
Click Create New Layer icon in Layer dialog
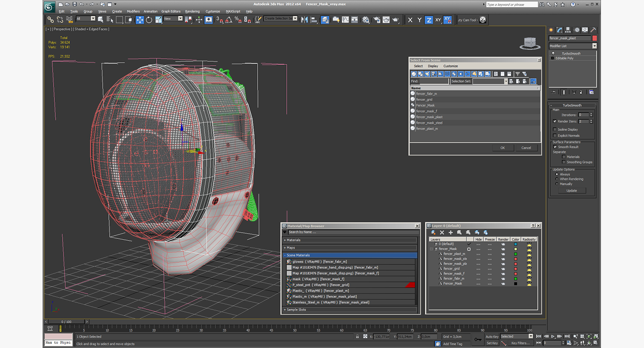[x=433, y=232]
